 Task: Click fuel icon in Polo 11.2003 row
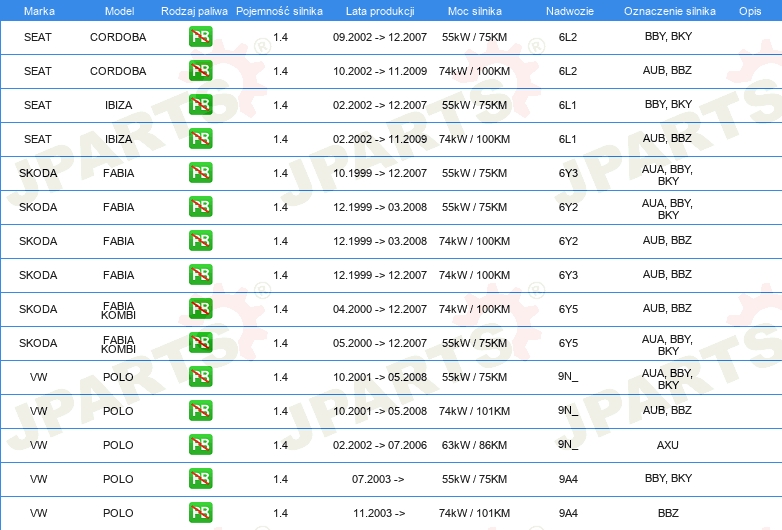point(200,513)
